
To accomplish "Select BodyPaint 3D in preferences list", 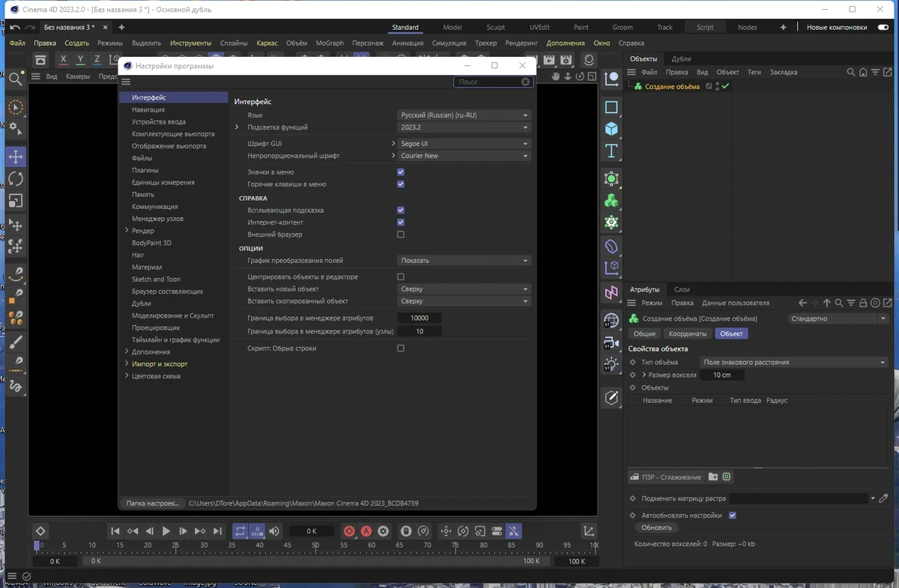I will (151, 243).
